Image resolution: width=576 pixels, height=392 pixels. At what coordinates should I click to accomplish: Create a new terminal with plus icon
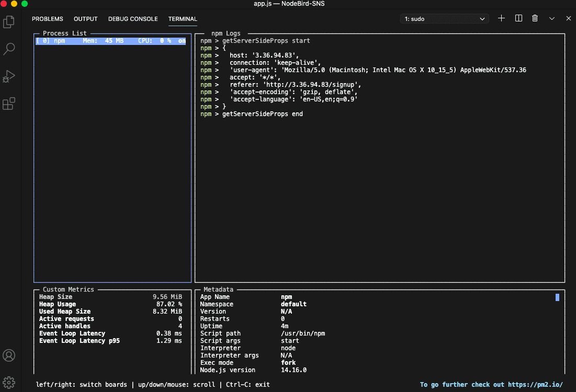click(501, 18)
